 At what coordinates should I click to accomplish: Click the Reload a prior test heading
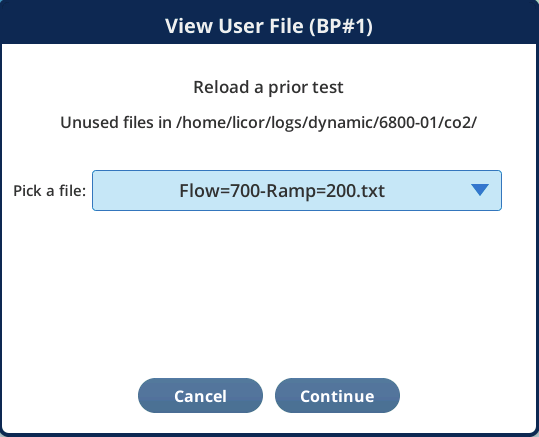[x=268, y=87]
